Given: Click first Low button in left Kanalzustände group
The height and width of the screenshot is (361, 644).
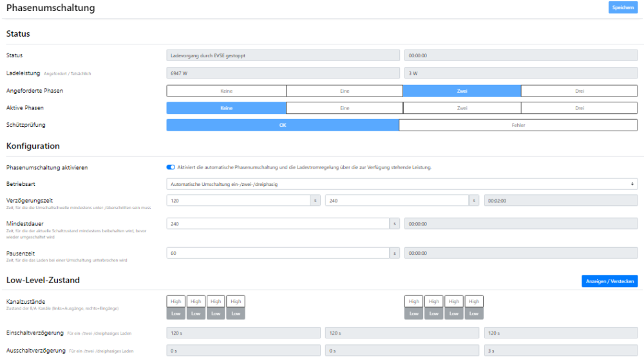Looking at the screenshot, I should 176,313.
